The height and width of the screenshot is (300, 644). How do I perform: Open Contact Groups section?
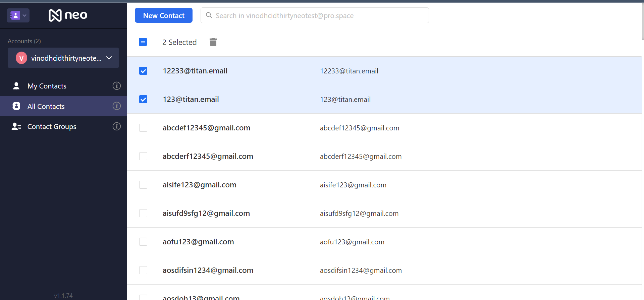click(x=63, y=126)
